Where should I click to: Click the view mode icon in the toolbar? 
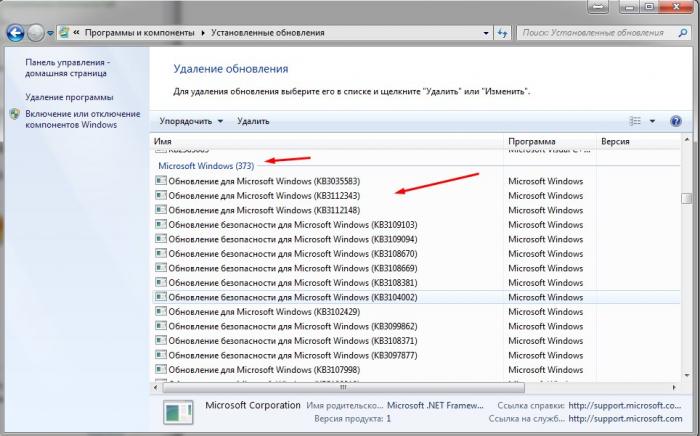[x=635, y=121]
